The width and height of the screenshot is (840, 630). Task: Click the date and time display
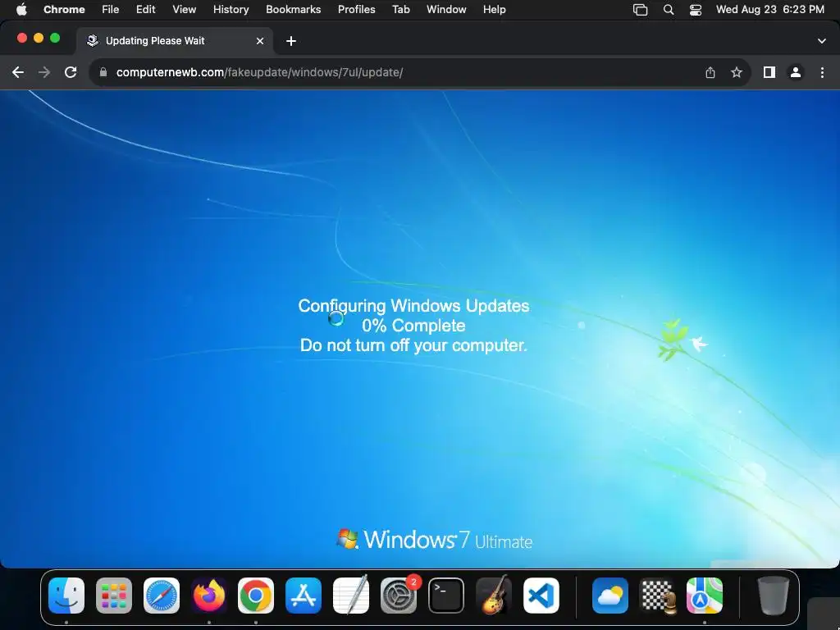(769, 9)
